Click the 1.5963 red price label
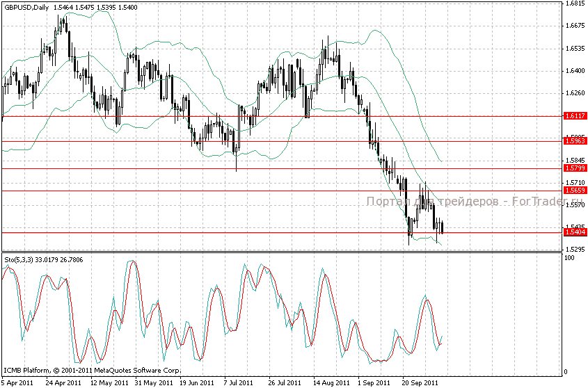Image resolution: width=588 pixels, height=388 pixels. click(575, 141)
